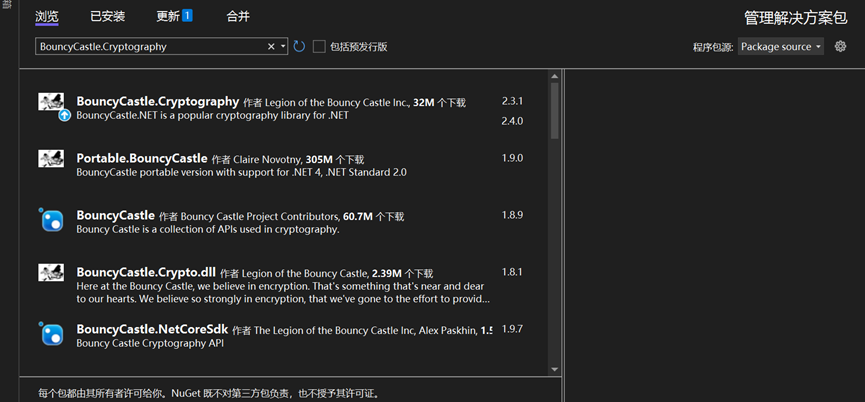Click the BouncyCastle default NuGet icon

tap(52, 220)
